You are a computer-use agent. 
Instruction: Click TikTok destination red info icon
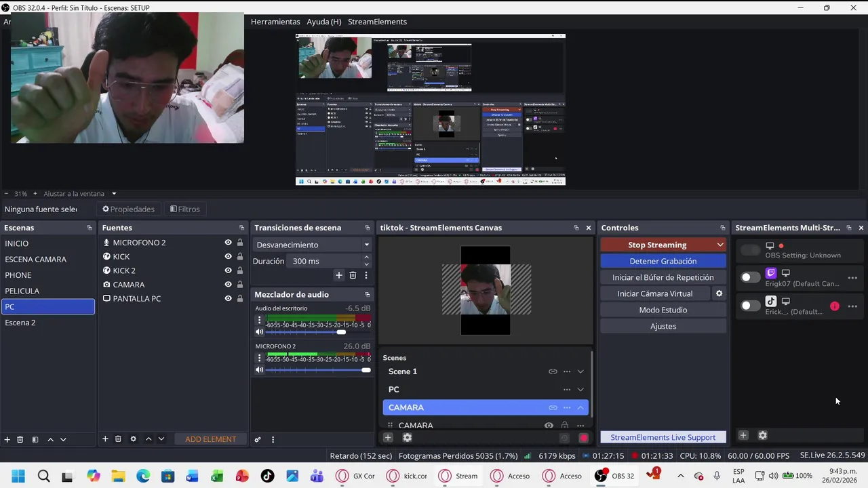click(x=835, y=306)
